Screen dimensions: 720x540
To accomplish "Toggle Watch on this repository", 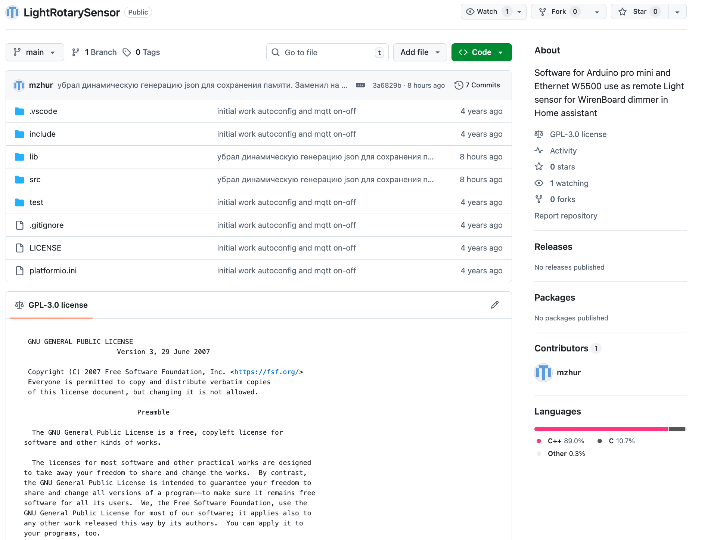I will coord(487,12).
